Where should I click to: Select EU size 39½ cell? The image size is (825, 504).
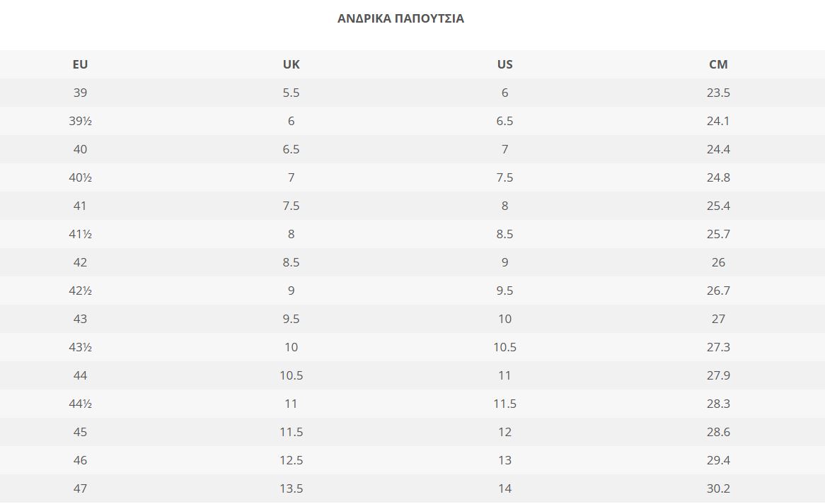pos(80,121)
